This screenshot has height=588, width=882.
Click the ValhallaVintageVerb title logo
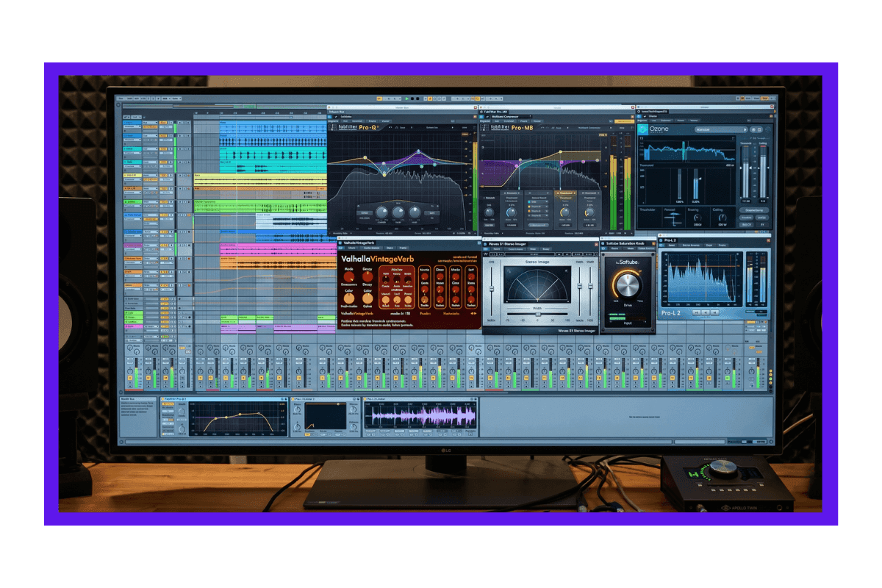[379, 258]
